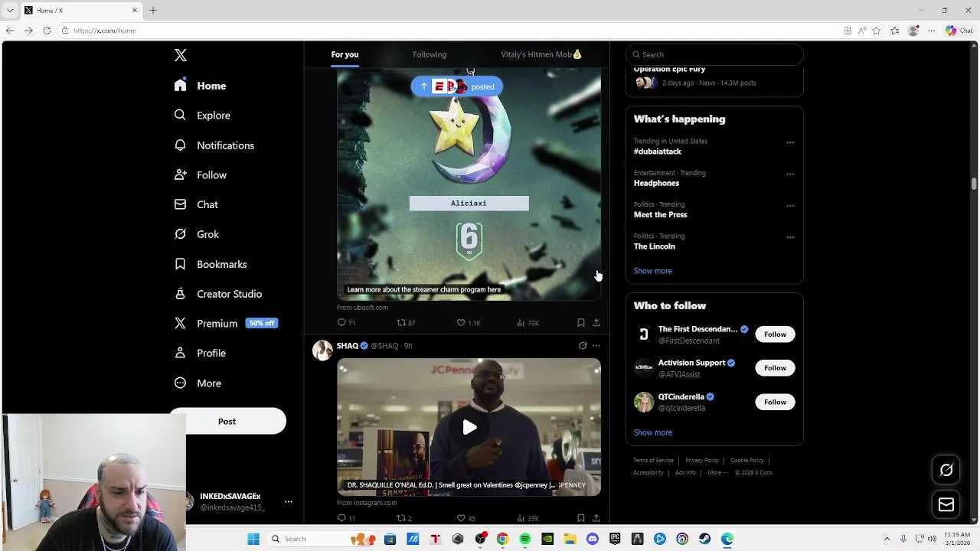
Task: Show more under Who to follow
Action: tap(652, 432)
